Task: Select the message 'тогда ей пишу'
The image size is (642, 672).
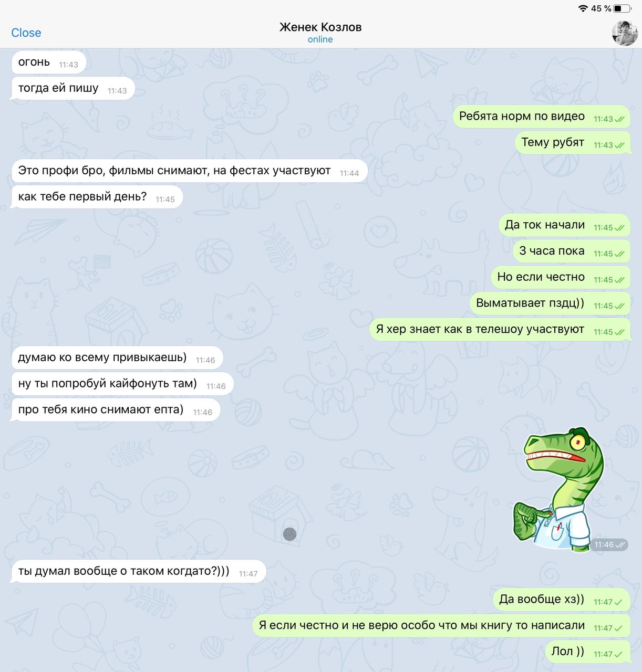Action: point(73,88)
